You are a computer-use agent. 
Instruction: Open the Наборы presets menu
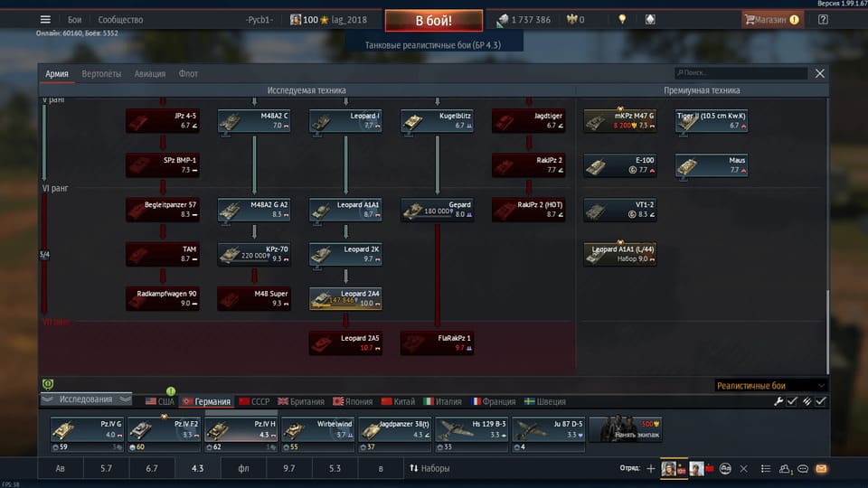click(429, 468)
